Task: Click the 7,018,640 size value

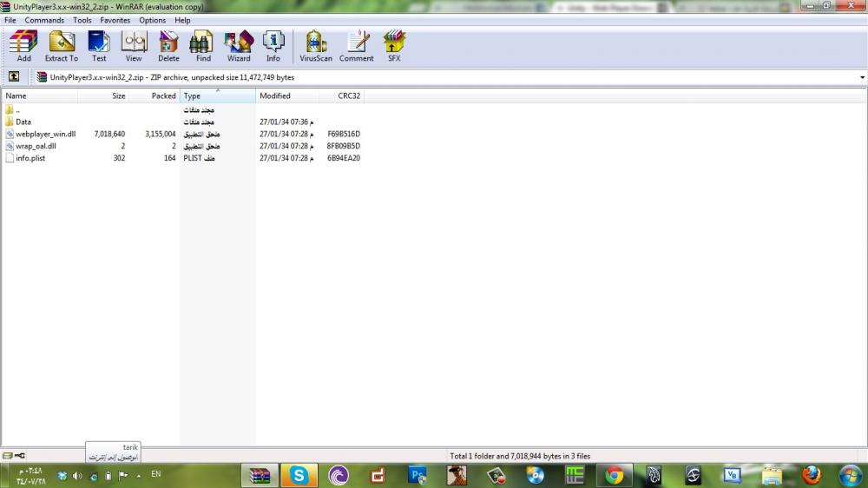Action: click(x=109, y=134)
